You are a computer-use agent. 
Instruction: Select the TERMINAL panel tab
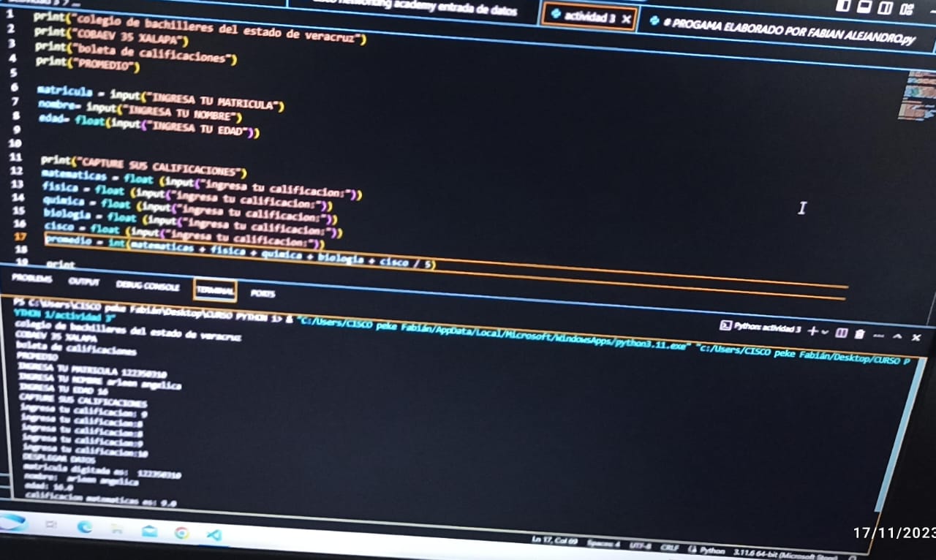pyautogui.click(x=215, y=290)
